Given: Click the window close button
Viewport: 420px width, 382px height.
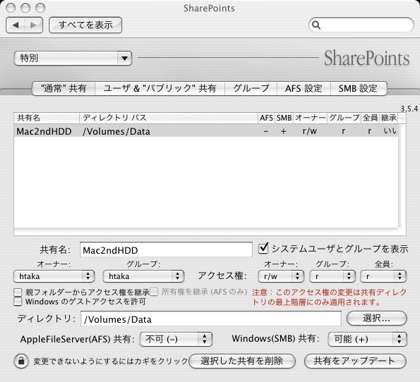Looking at the screenshot, I should 11,8.
